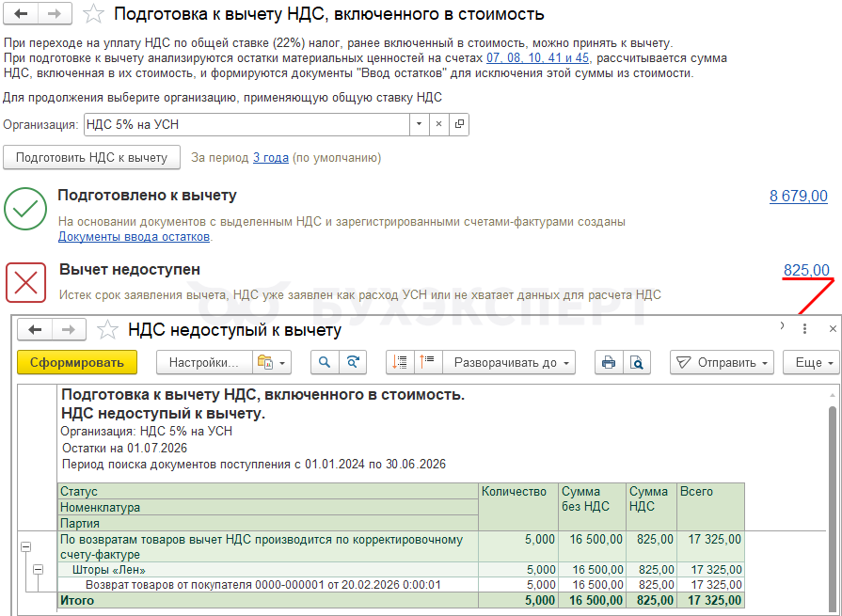
Task: Click Подготовить НДС к вычету button
Action: (x=92, y=158)
